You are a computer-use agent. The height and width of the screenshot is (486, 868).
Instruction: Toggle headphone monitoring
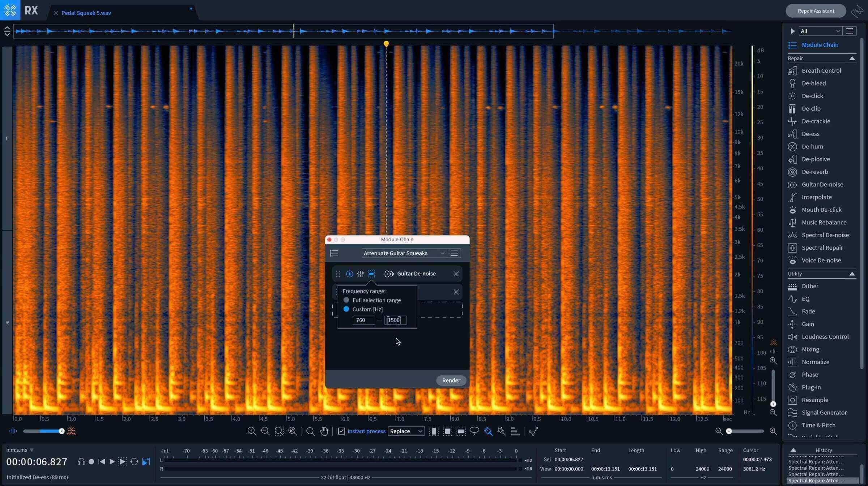tap(81, 461)
